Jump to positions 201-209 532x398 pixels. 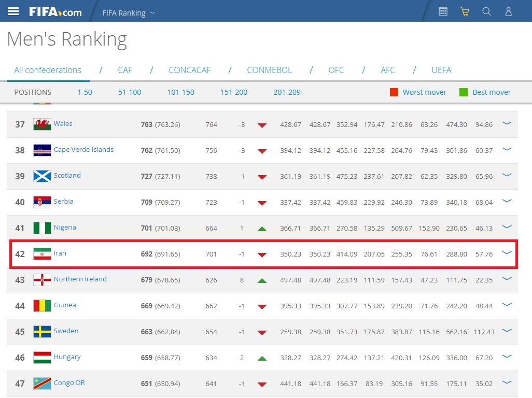pyautogui.click(x=287, y=92)
